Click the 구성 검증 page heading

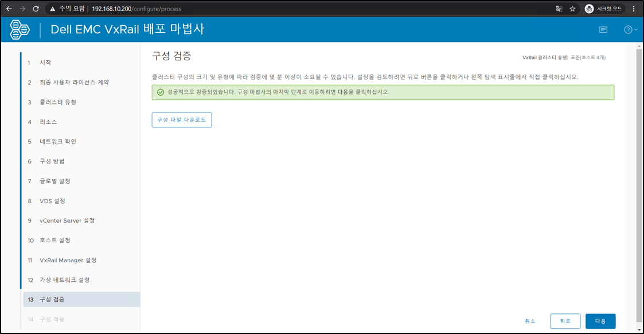click(171, 56)
